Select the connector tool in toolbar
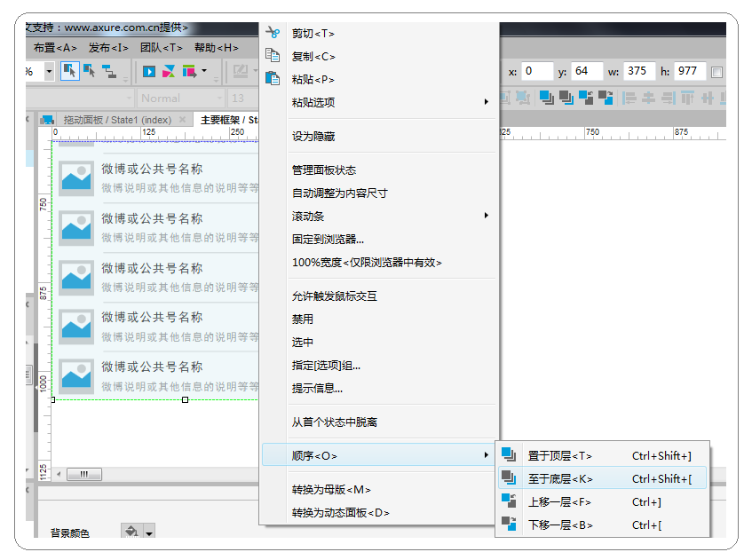The width and height of the screenshot is (752, 560). tap(109, 71)
